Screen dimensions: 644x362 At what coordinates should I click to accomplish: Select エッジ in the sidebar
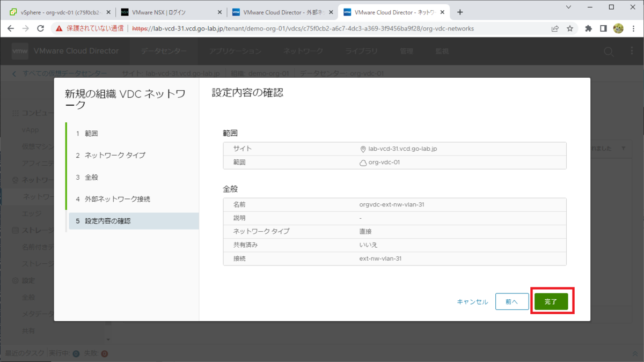point(31,213)
